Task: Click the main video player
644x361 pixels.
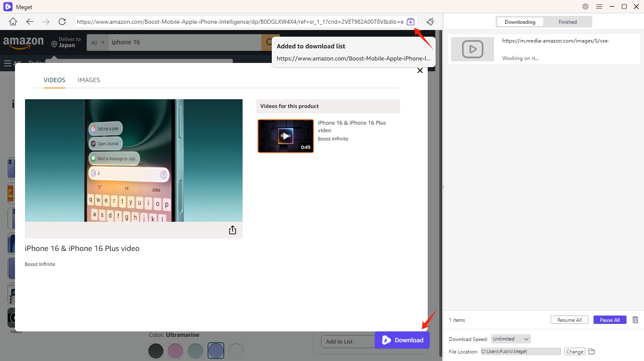Action: click(x=134, y=160)
